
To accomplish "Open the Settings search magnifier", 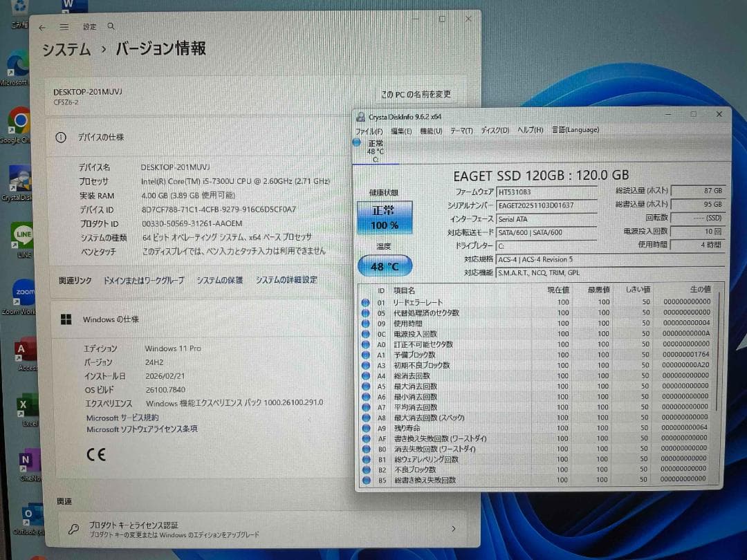I will (111, 26).
